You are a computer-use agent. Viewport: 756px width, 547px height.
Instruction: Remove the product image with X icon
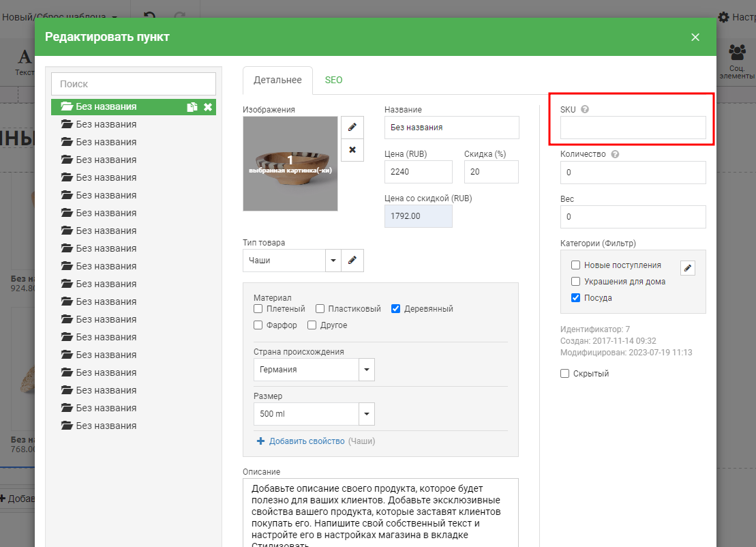point(352,149)
